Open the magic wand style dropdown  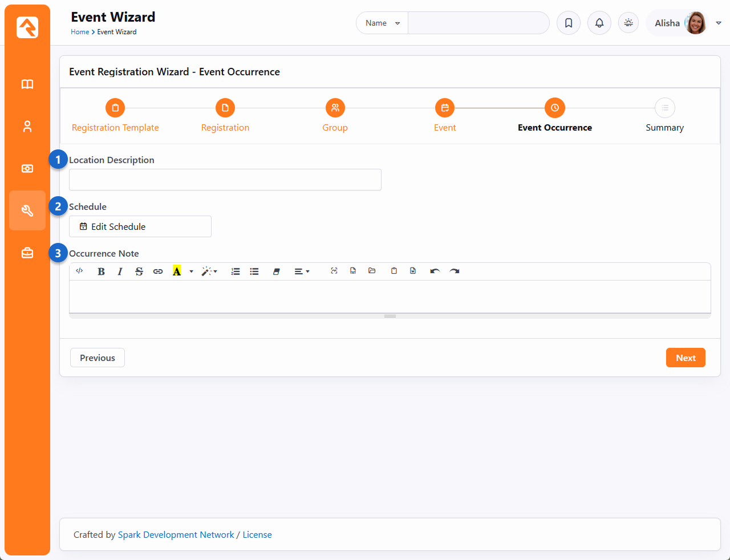click(209, 271)
